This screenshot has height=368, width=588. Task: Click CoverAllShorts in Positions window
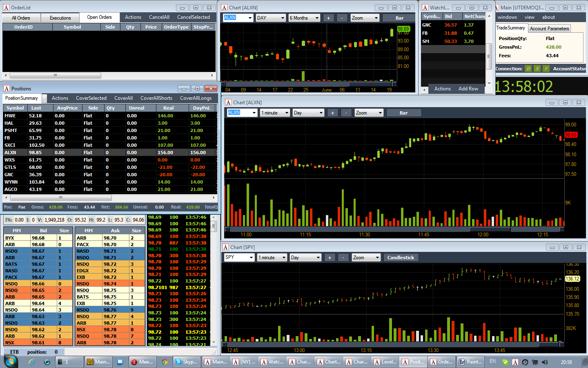[156, 98]
